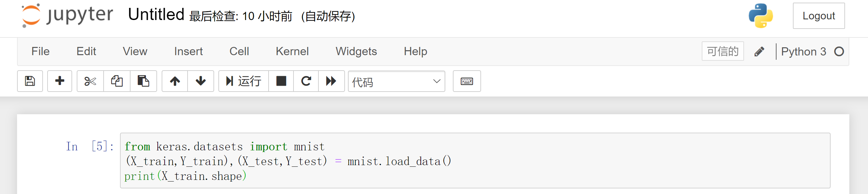Open the command palette keyboard icon

click(467, 81)
